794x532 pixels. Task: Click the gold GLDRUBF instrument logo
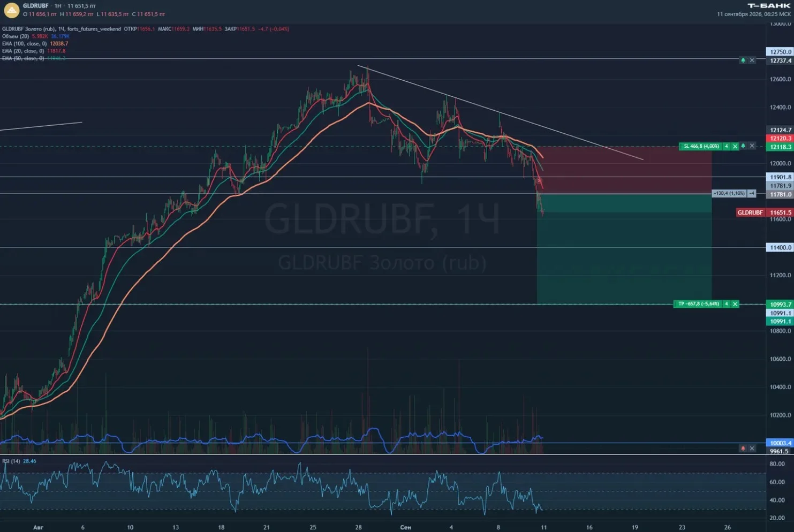click(x=11, y=9)
